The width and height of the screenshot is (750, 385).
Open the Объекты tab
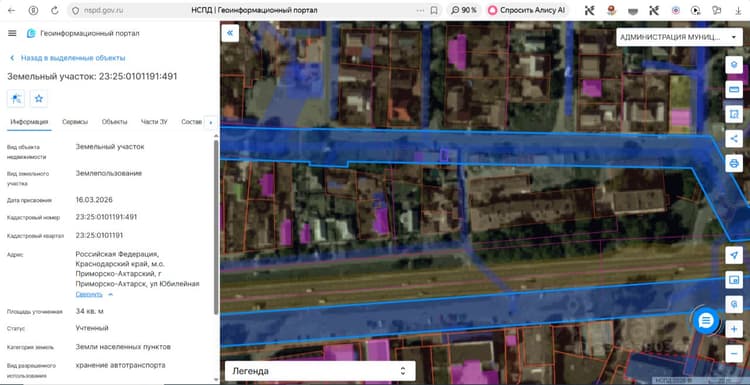point(114,122)
